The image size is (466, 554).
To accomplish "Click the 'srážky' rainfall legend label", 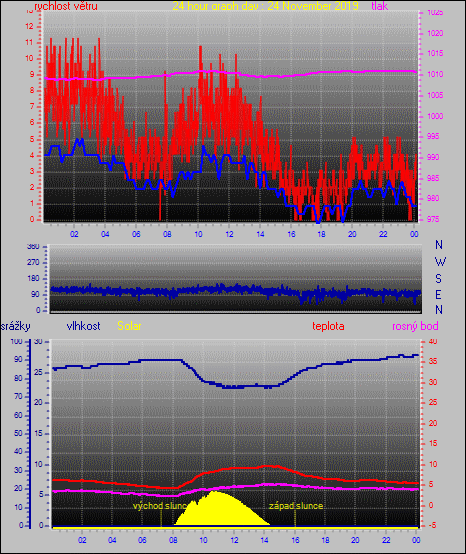I will click(16, 326).
